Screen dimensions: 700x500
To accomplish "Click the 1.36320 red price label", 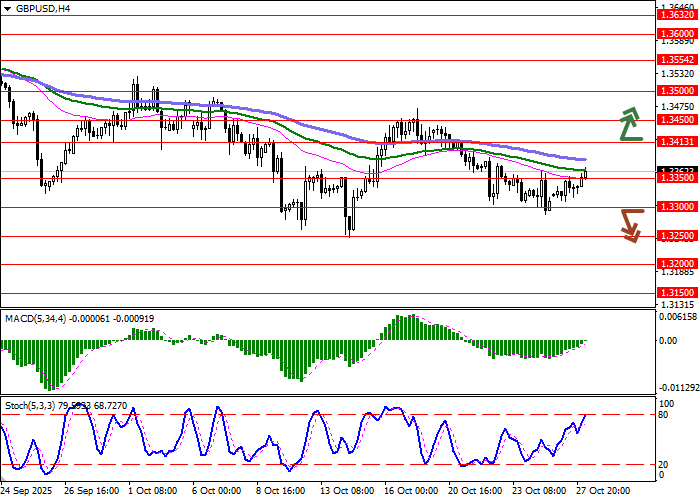I will tap(675, 15).
